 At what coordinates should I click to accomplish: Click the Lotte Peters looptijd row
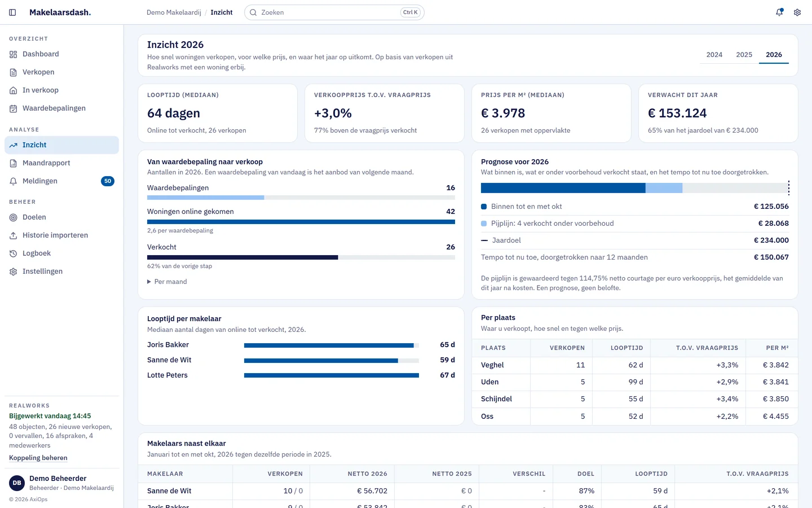point(301,375)
